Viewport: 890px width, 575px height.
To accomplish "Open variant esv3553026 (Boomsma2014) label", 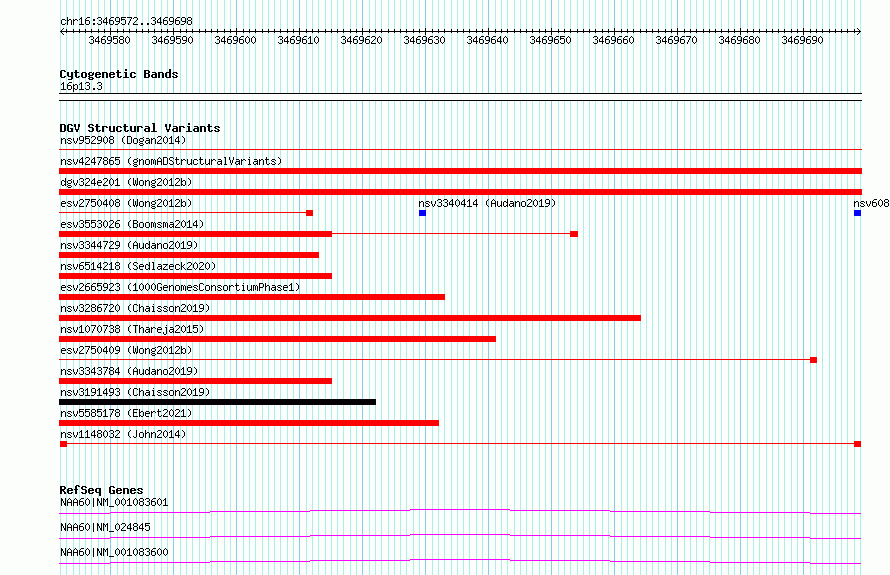I will coord(132,224).
